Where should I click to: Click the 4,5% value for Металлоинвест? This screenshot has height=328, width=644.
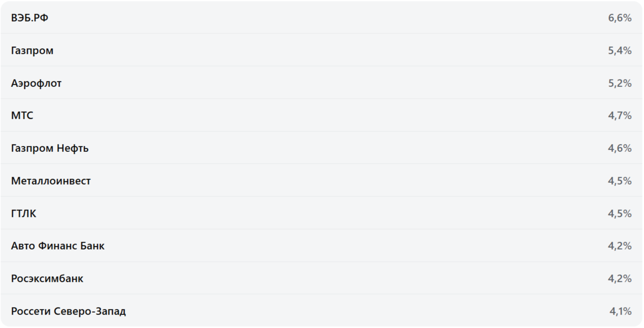click(620, 181)
